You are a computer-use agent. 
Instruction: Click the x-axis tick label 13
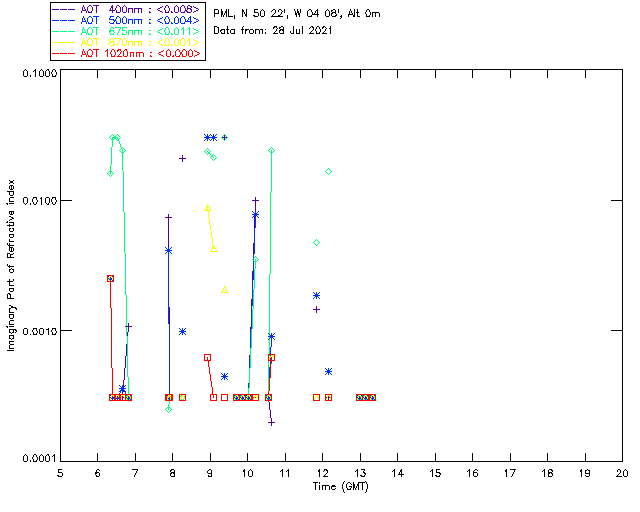coord(360,473)
